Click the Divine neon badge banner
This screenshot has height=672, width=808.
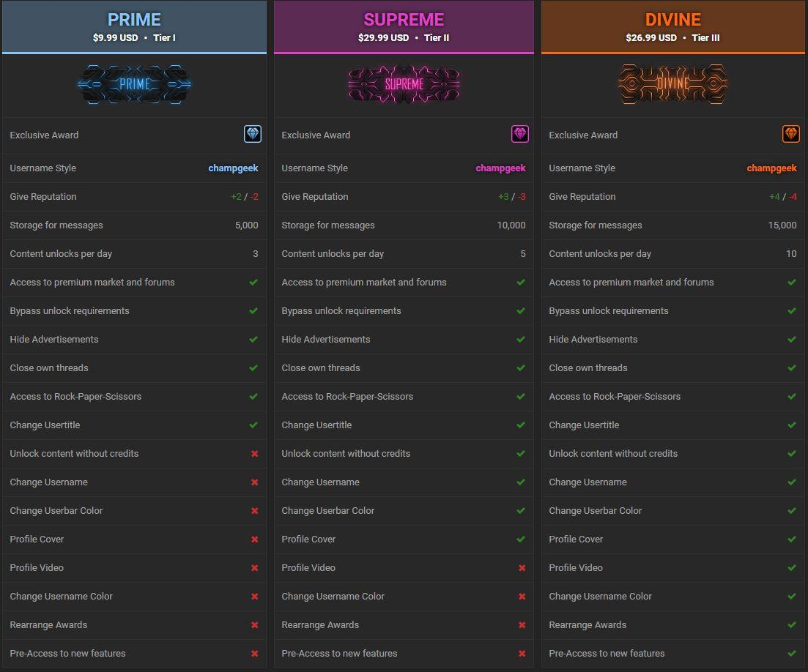click(x=672, y=84)
